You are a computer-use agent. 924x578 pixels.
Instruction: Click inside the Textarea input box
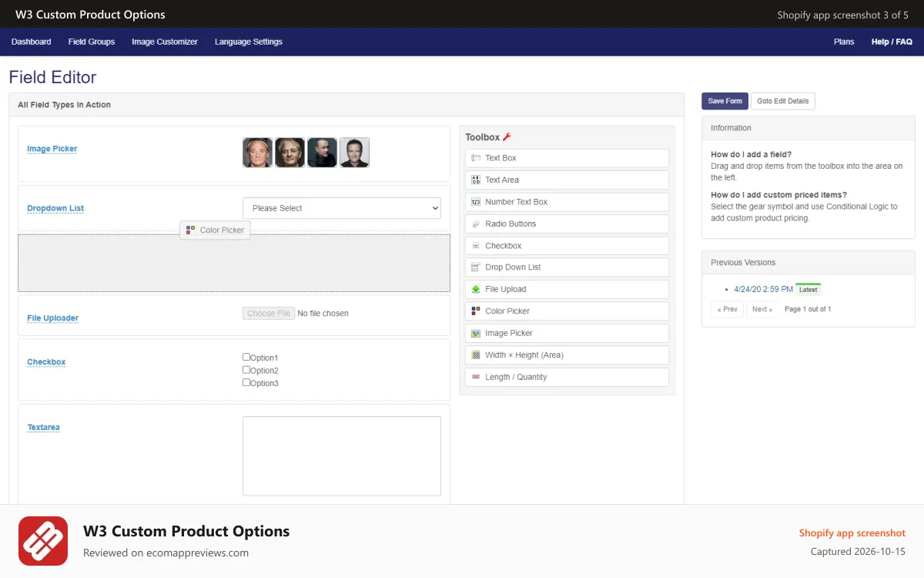(342, 456)
